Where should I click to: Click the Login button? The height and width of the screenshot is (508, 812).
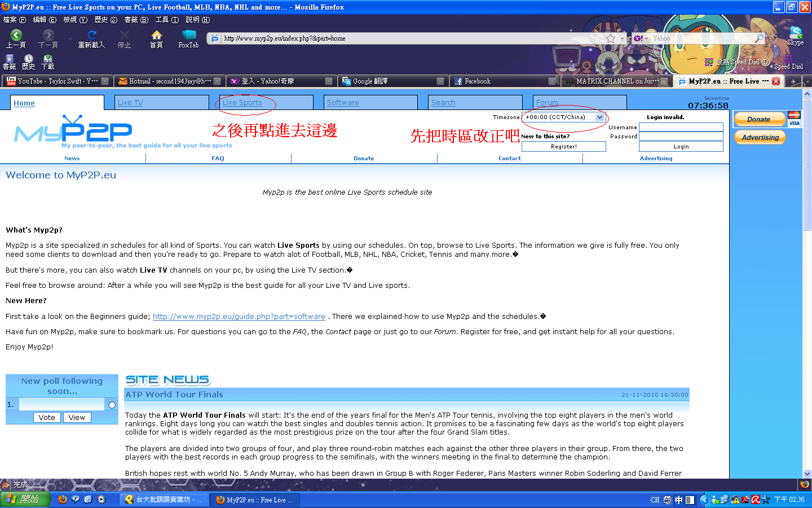click(681, 147)
